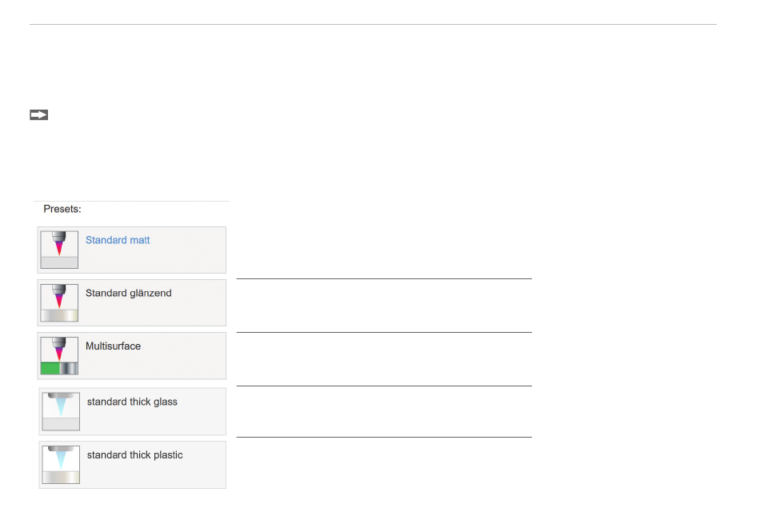Click the gray matt surface in first preset icon

point(59,262)
